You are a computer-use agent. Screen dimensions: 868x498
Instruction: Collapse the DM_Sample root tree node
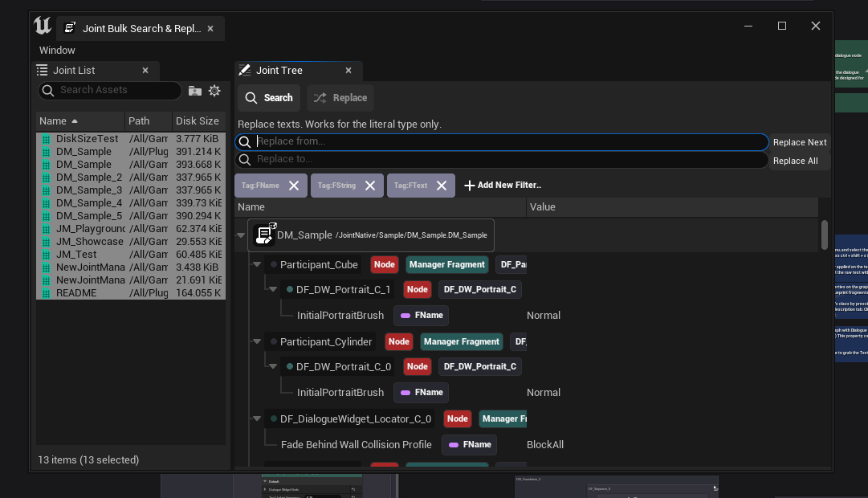241,235
